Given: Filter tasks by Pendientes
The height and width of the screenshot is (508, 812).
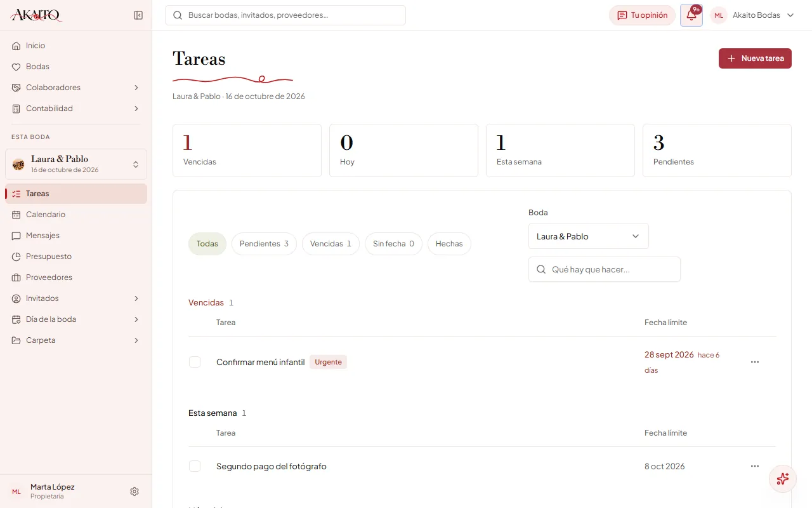Looking at the screenshot, I should pos(264,244).
